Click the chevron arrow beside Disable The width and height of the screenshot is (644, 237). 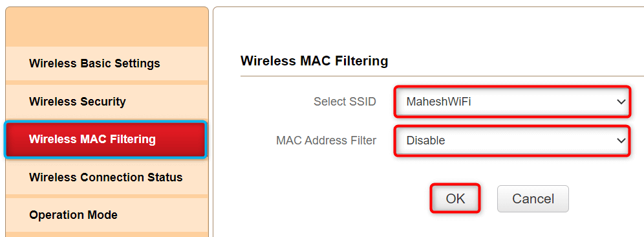tap(621, 141)
